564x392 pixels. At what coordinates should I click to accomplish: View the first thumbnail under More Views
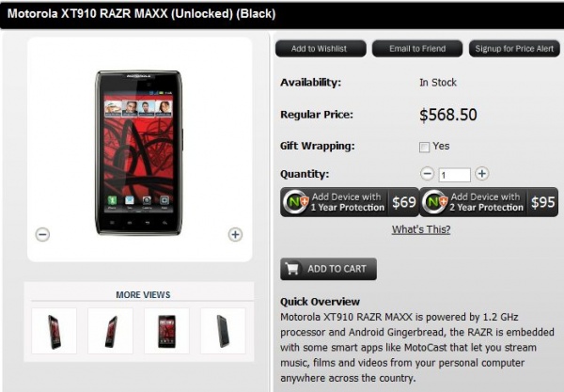click(54, 331)
